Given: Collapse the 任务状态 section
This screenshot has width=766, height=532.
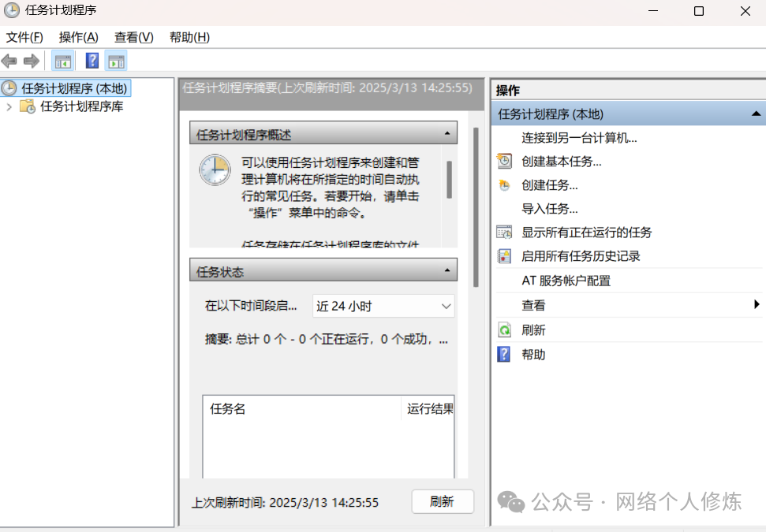Looking at the screenshot, I should tap(447, 271).
